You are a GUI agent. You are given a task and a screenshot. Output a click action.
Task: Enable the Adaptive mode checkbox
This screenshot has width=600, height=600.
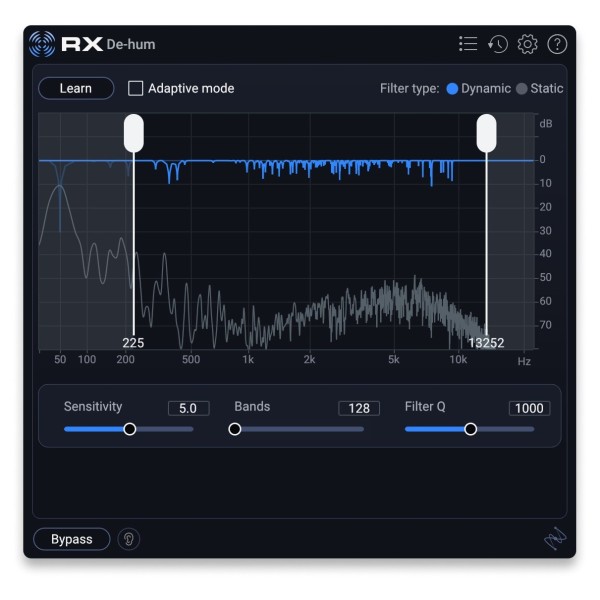(x=135, y=88)
